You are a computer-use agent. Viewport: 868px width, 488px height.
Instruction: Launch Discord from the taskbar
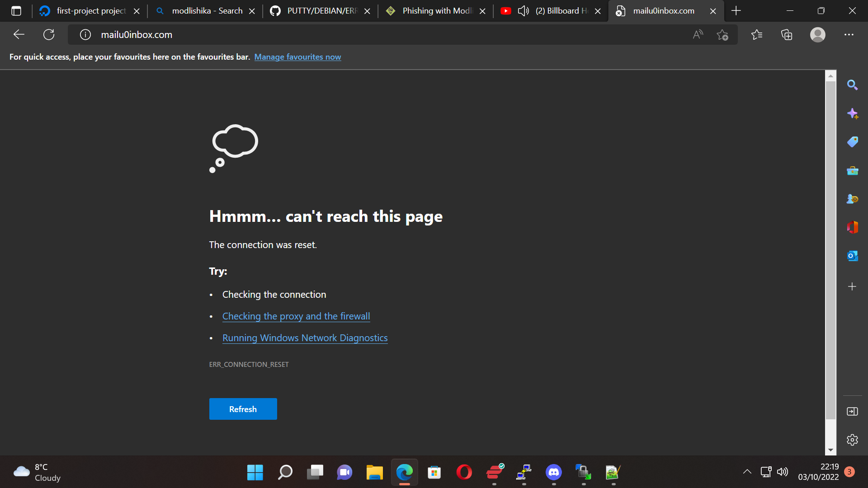(x=554, y=472)
